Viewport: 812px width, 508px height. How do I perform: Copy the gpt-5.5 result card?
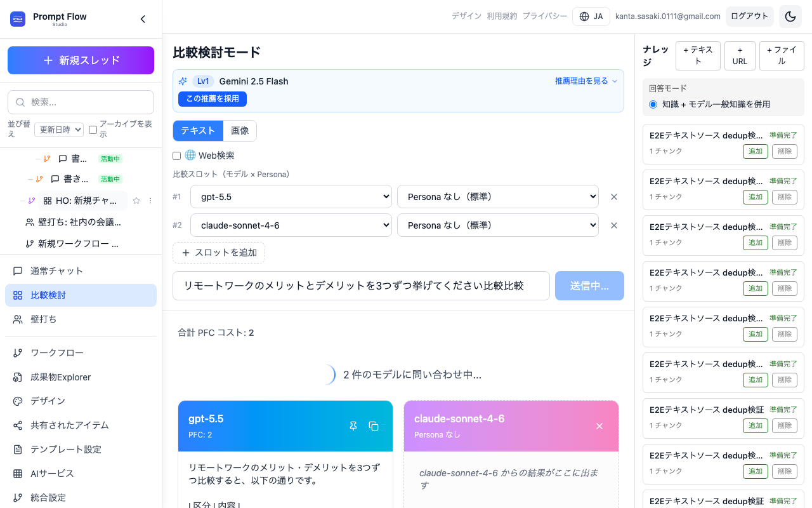click(x=374, y=426)
